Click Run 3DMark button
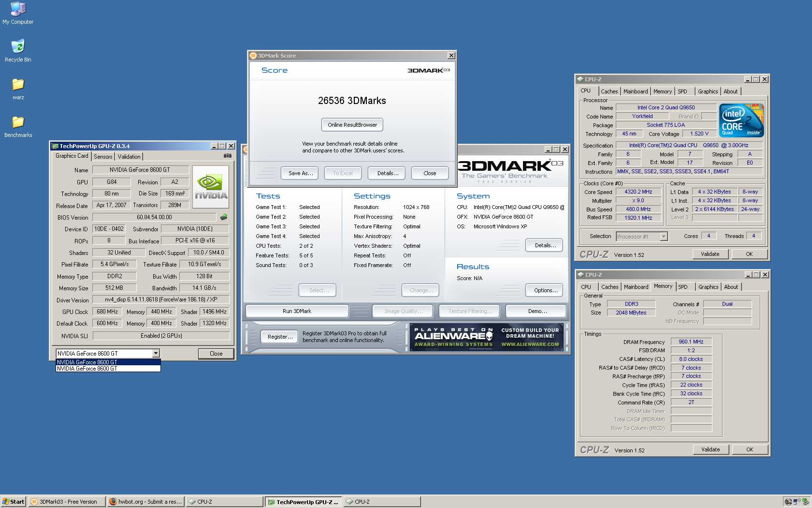Image resolution: width=812 pixels, height=508 pixels. (297, 311)
